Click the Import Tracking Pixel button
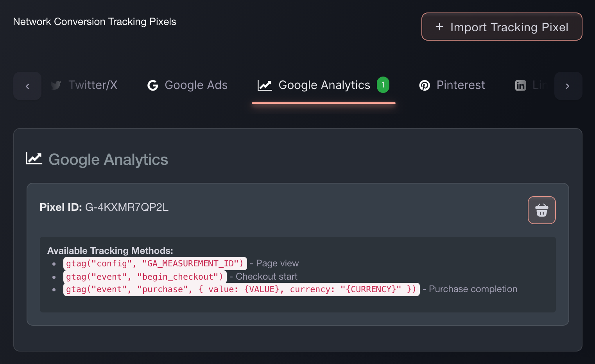 [502, 27]
